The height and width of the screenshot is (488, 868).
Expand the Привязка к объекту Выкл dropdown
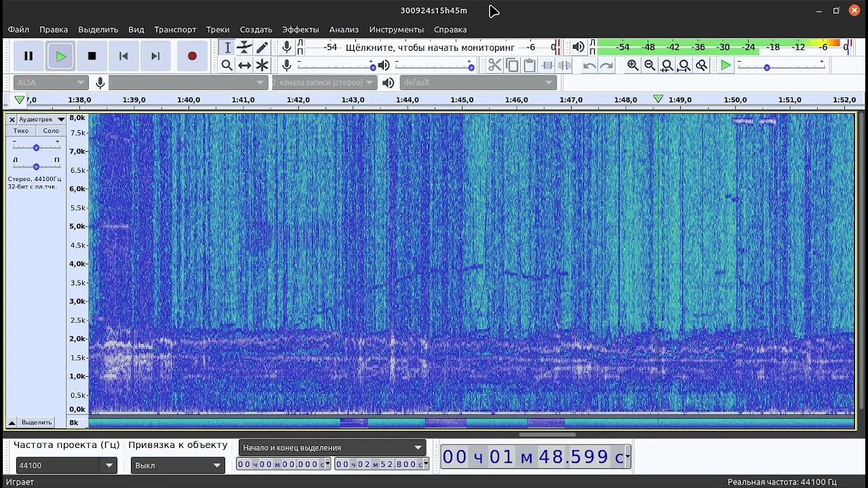coord(217,466)
